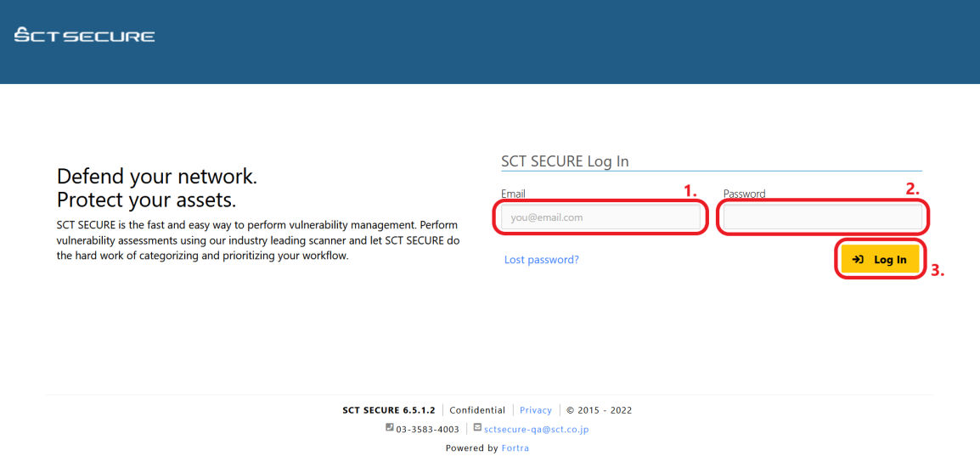Focus the Password input field
980x462 pixels.
[823, 217]
